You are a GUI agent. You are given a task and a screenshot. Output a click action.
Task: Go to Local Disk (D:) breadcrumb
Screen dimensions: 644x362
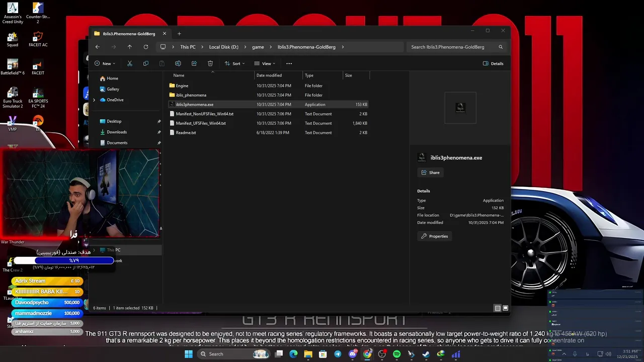[224, 47]
